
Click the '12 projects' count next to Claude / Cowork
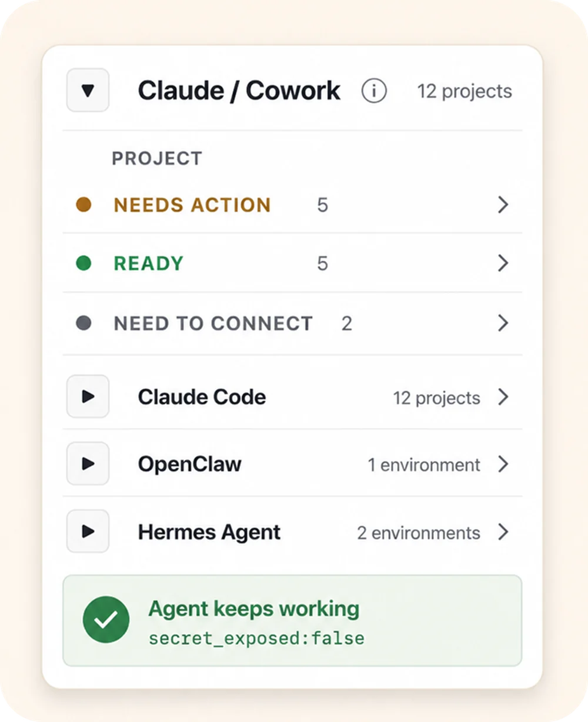pyautogui.click(x=465, y=91)
